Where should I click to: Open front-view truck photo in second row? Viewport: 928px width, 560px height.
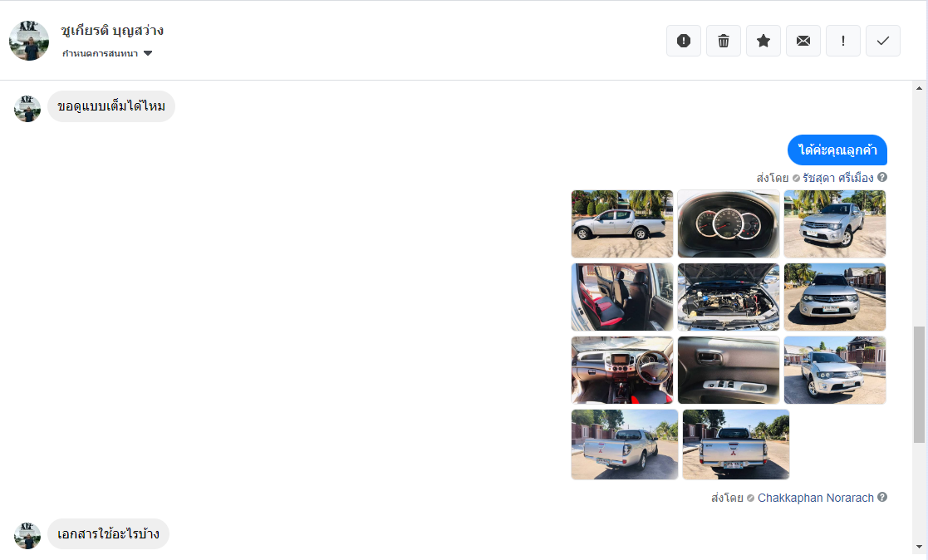click(835, 297)
